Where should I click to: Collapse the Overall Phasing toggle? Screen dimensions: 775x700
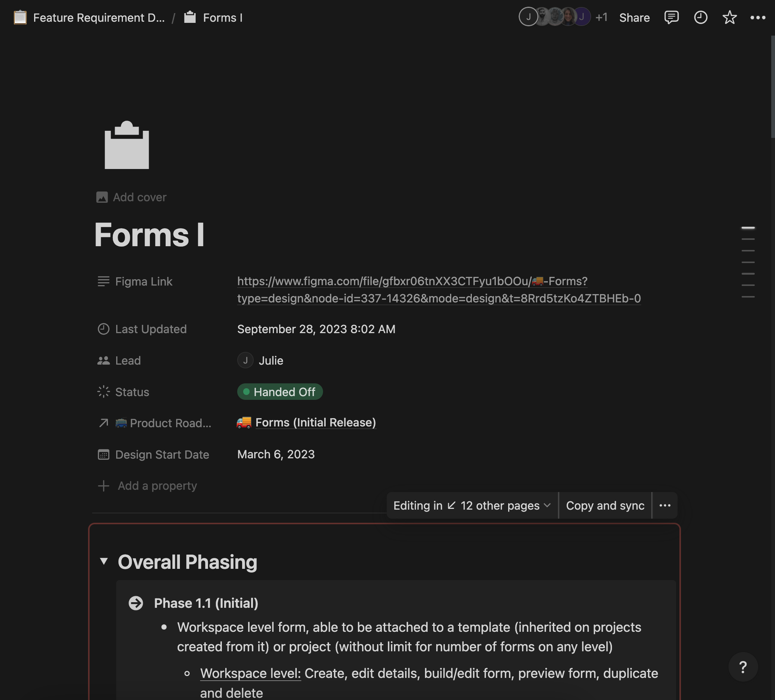(x=103, y=561)
